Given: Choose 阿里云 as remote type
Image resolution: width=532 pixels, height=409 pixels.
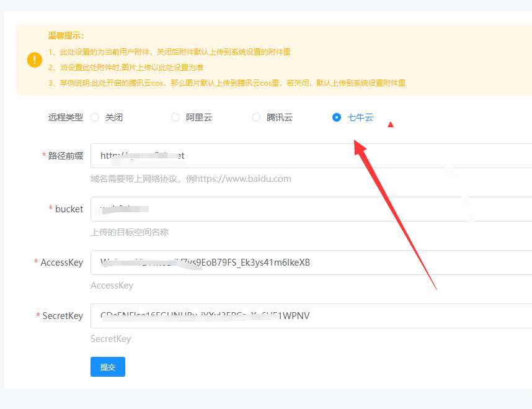Looking at the screenshot, I should pyautogui.click(x=175, y=117).
